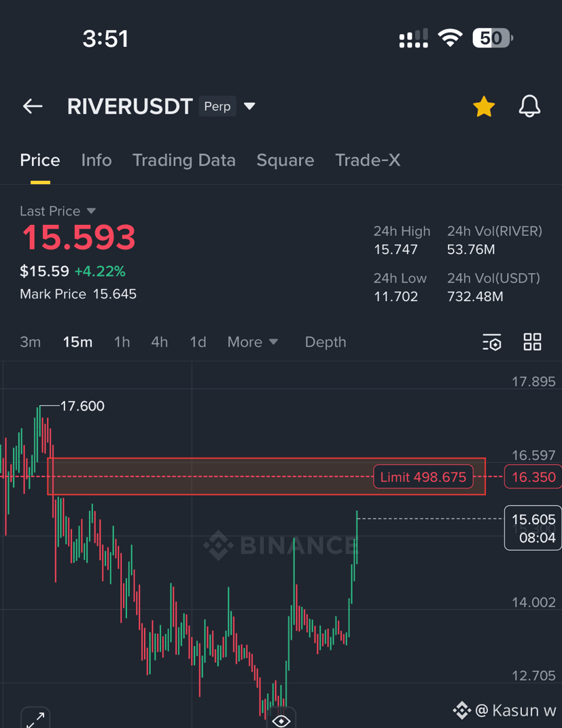Tap the 3:51 status bar clock
Image resolution: width=562 pixels, height=728 pixels.
click(105, 39)
